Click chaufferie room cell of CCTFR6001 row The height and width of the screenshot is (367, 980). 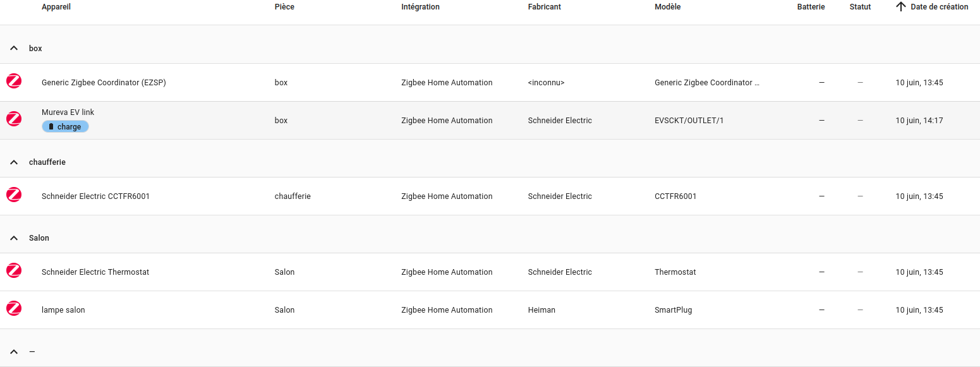293,196
